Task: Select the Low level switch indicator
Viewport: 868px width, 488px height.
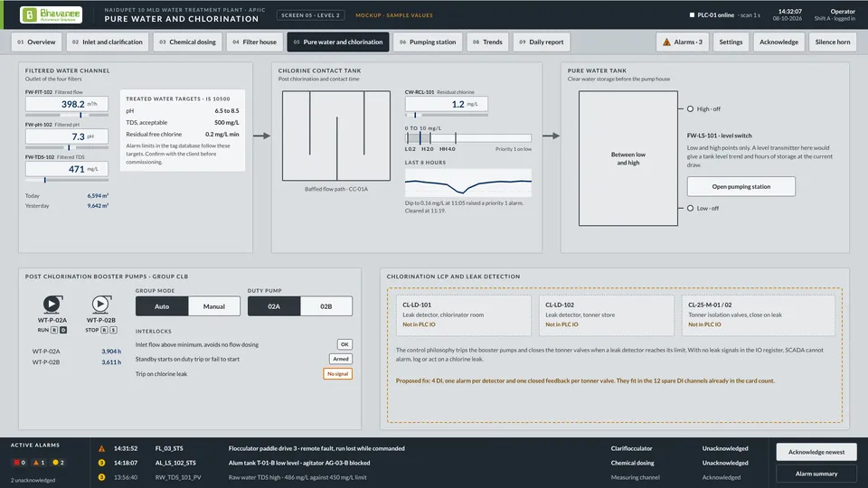Action: [690, 209]
